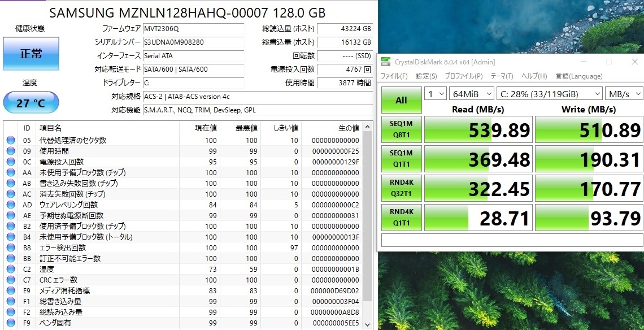This screenshot has width=644, height=330.
Task: Click the 正常 health status button
Action: [31, 54]
